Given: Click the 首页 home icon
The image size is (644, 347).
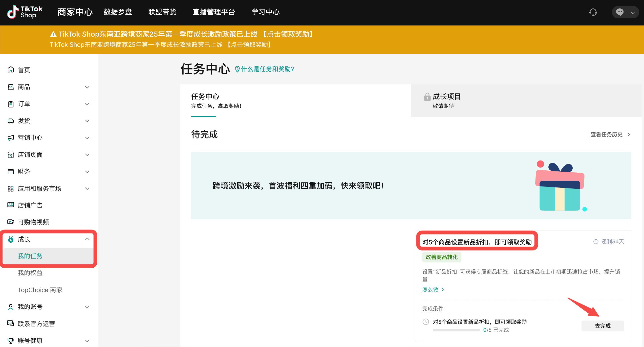Looking at the screenshot, I should (10, 69).
